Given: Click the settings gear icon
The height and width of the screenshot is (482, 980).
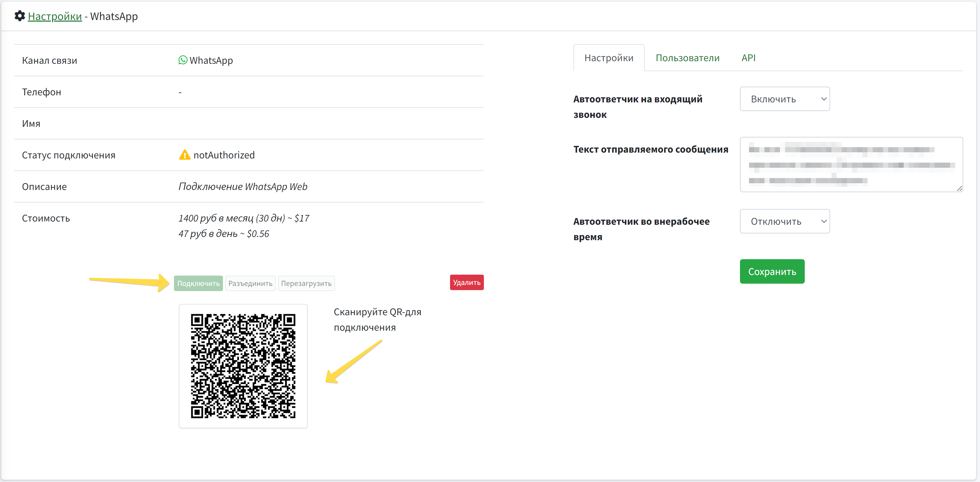Looking at the screenshot, I should click(x=20, y=16).
